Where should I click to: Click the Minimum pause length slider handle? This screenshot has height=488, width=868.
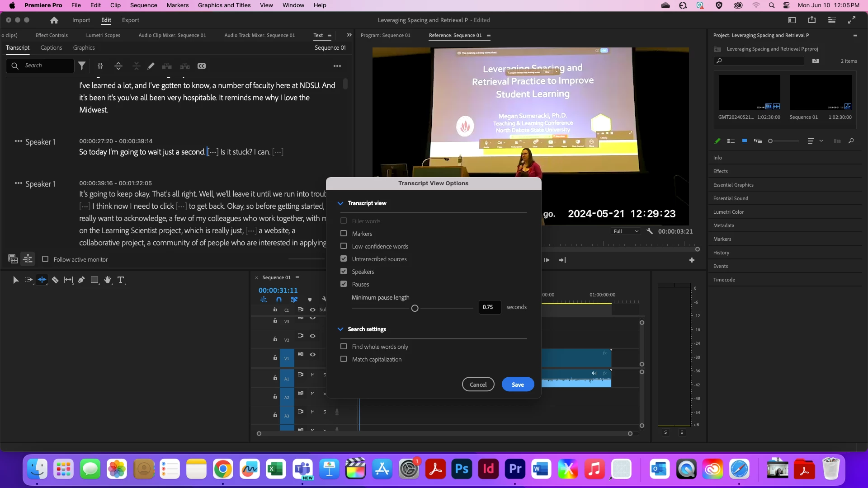pos(415,308)
